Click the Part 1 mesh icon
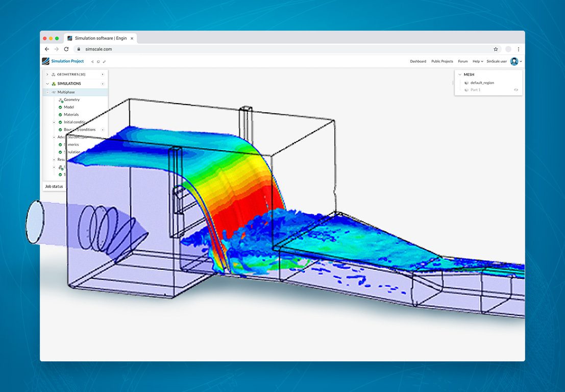This screenshot has width=565, height=392. coord(466,89)
